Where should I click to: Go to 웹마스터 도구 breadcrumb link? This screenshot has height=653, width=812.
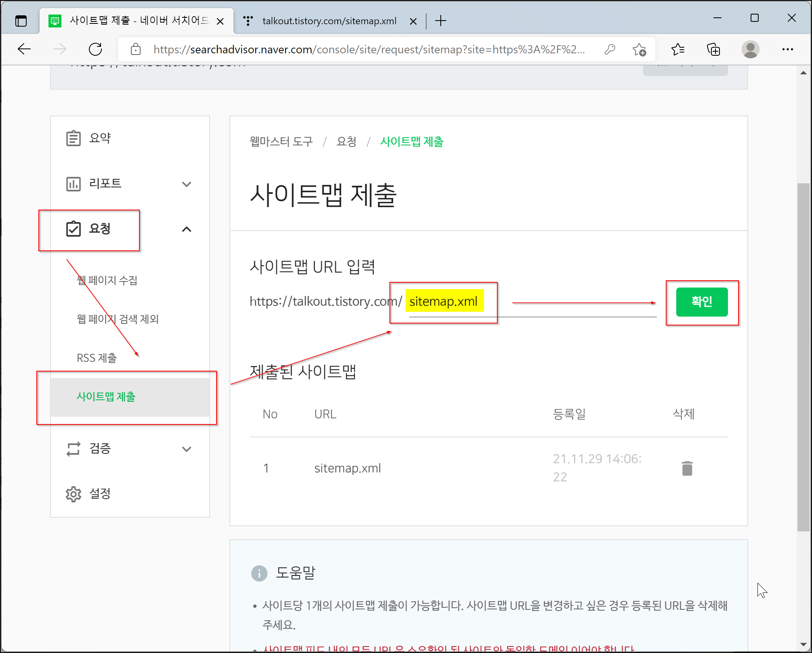[x=281, y=142]
